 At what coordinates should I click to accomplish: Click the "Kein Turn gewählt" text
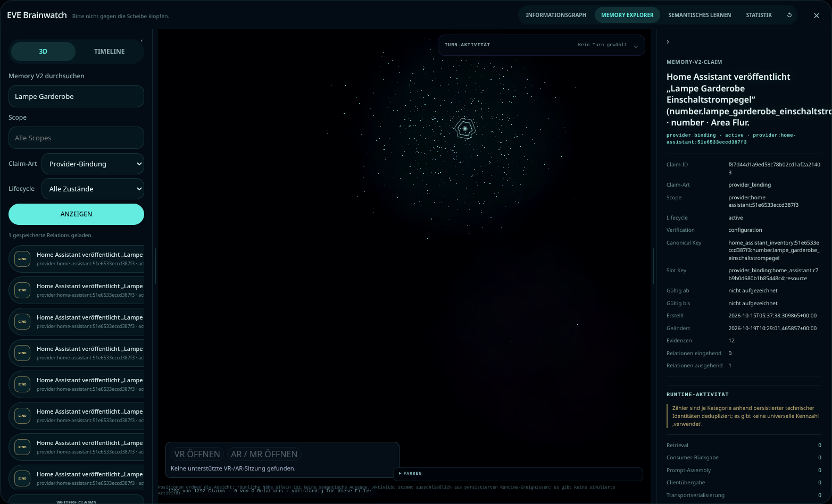click(602, 45)
